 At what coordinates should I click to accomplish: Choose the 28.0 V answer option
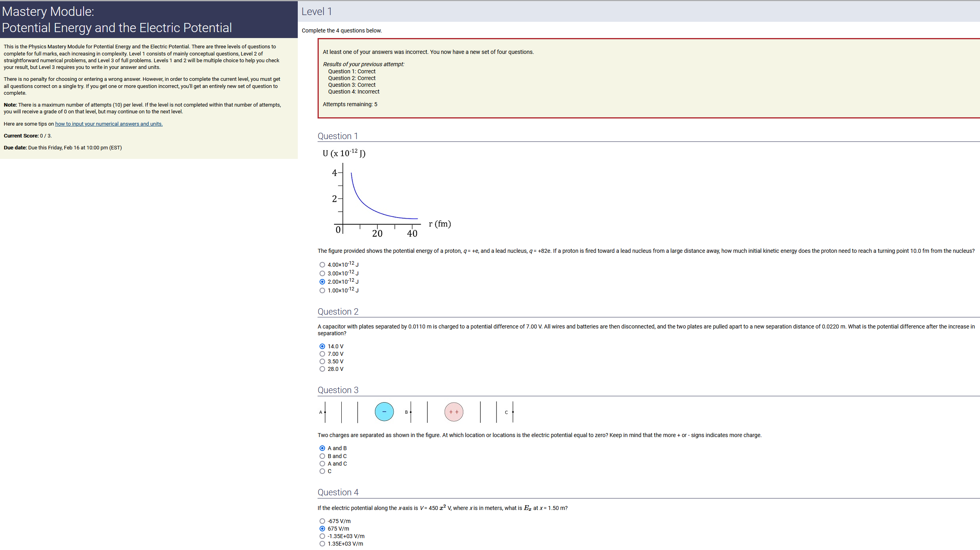(x=322, y=369)
